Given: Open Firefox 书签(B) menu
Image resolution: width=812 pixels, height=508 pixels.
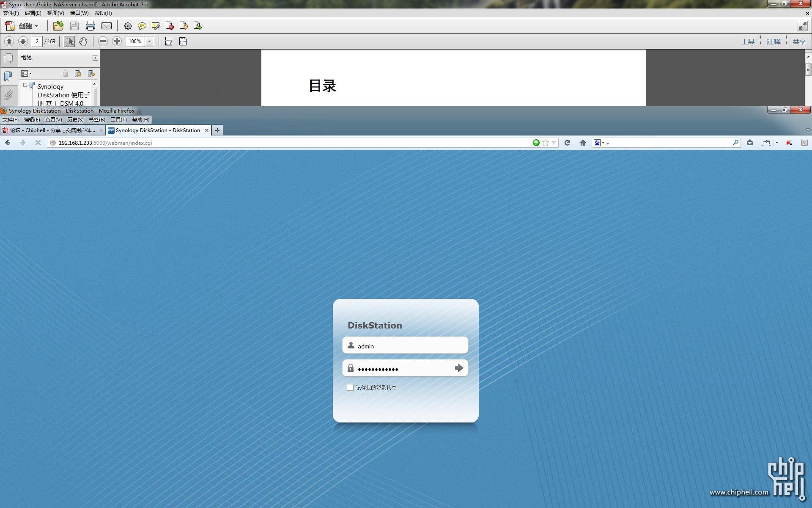Looking at the screenshot, I should (x=97, y=120).
